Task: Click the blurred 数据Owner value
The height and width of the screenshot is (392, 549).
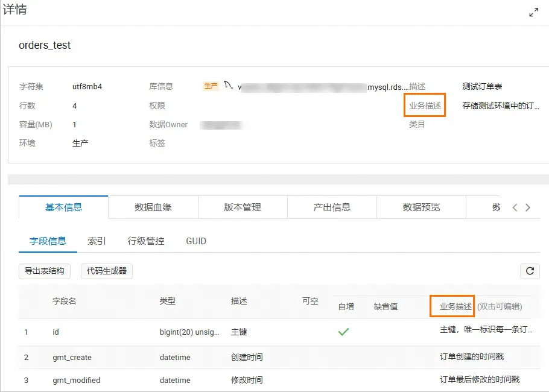Action: (x=221, y=125)
